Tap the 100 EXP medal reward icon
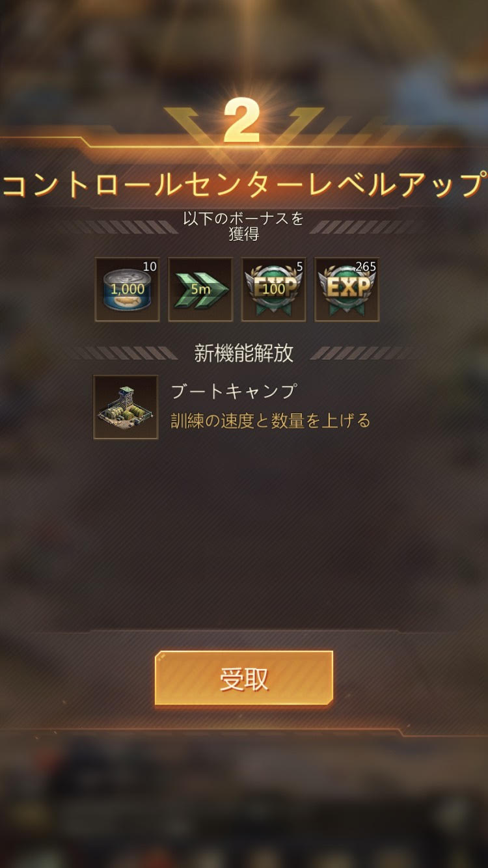Screen dimensions: 488x868 point(273,290)
